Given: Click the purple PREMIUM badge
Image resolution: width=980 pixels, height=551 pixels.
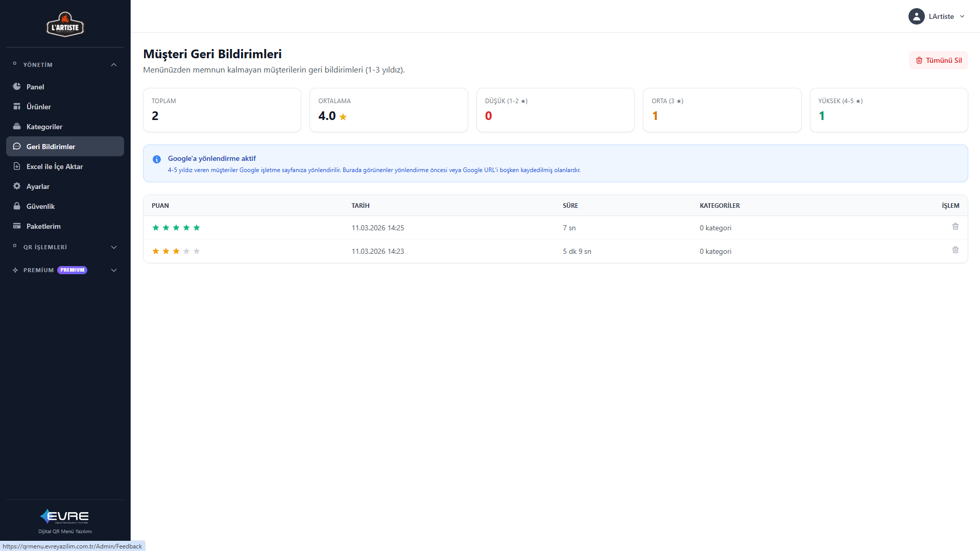Looking at the screenshot, I should (x=72, y=270).
